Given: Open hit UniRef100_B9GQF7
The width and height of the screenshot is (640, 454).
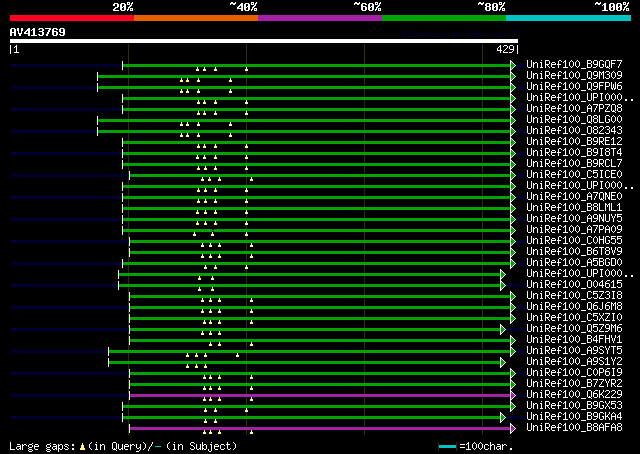Looking at the screenshot, I should 574,65.
